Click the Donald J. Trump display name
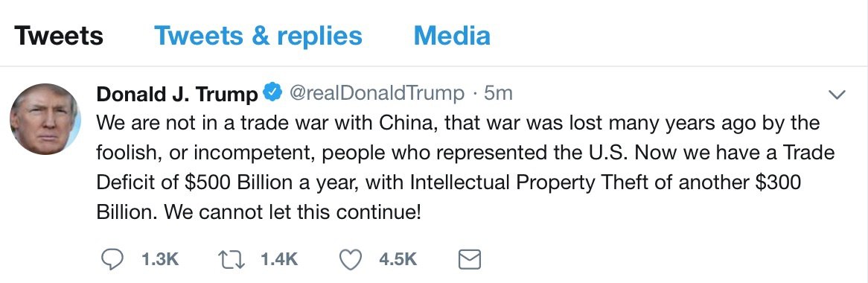The height and width of the screenshot is (283, 868). click(x=176, y=95)
